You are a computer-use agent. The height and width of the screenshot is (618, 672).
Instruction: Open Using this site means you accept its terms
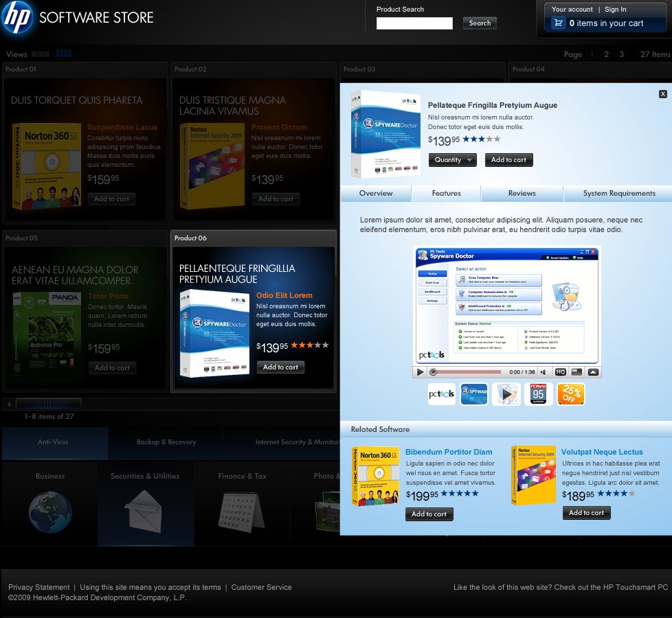click(x=150, y=587)
